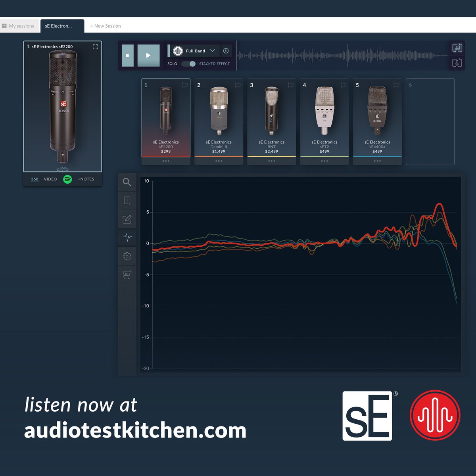Open the more options dots on sE4400a card
This screenshot has width=476, height=476.
point(377,161)
